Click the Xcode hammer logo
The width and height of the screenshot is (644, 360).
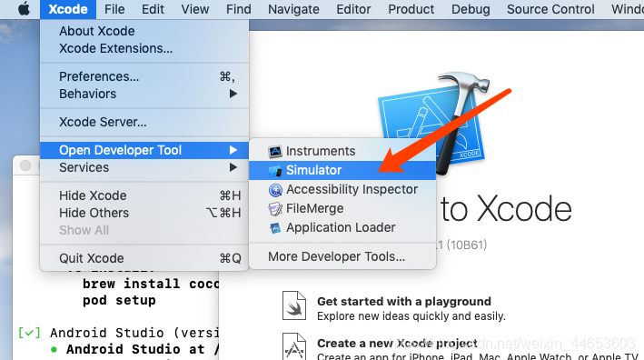coord(434,124)
